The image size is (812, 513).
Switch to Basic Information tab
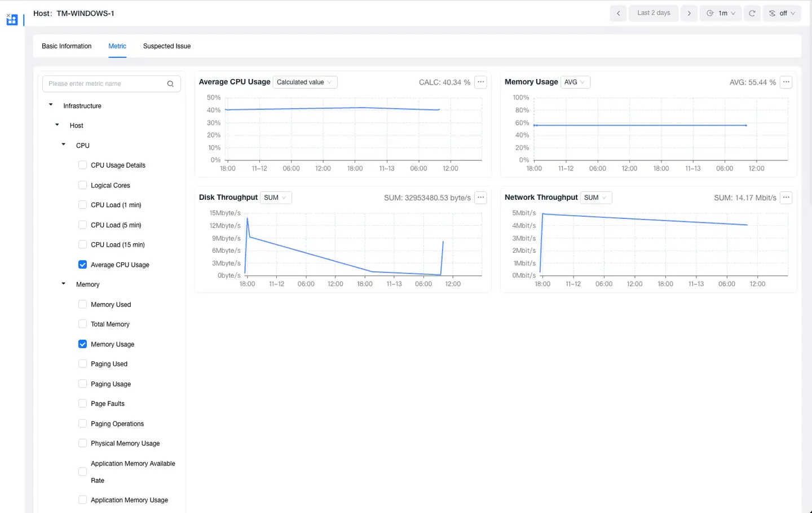(x=67, y=46)
